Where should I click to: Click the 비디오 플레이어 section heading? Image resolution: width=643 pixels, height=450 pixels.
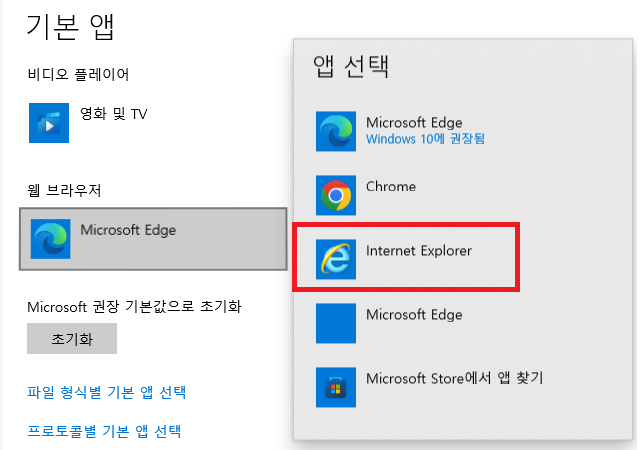(x=78, y=74)
